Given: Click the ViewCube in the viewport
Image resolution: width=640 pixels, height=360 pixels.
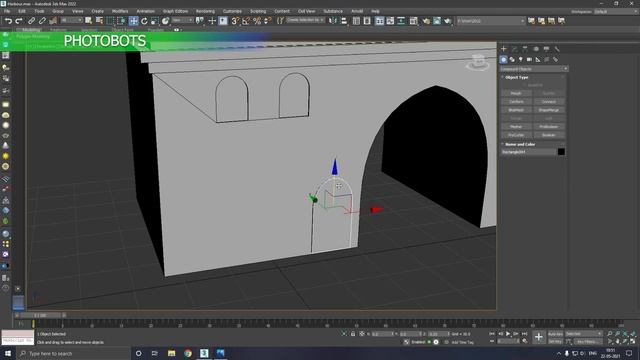Looking at the screenshot, I should [478, 62].
